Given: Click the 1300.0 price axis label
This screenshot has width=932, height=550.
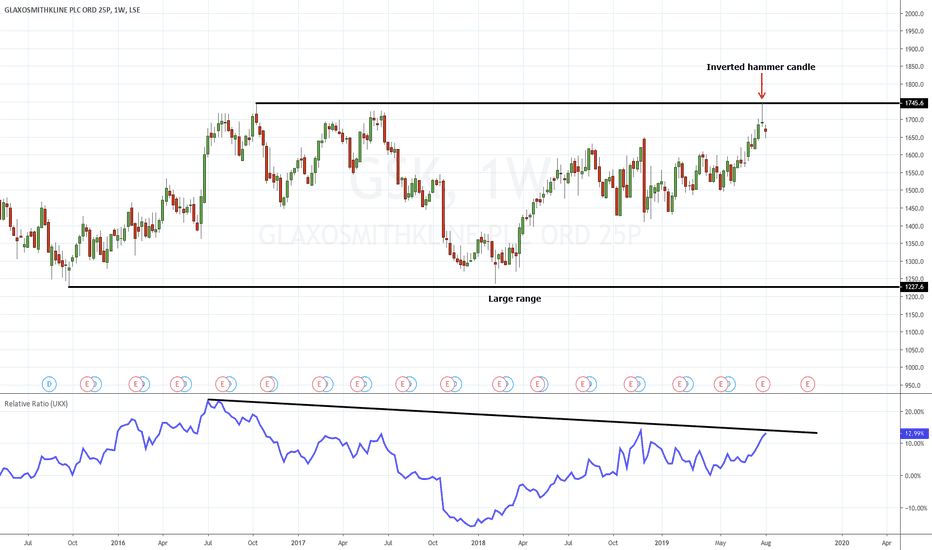Looking at the screenshot, I should click(914, 262).
